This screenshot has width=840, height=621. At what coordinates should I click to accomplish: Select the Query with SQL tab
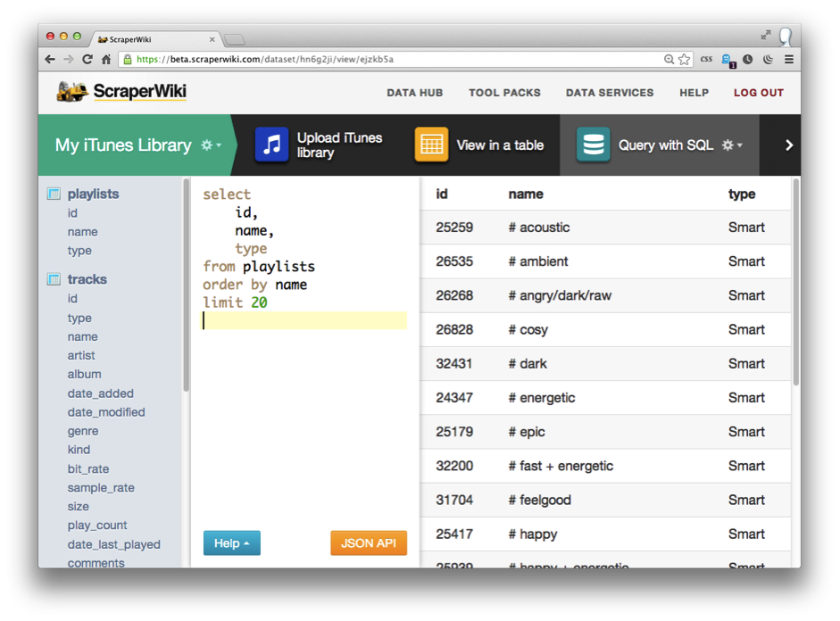click(660, 145)
